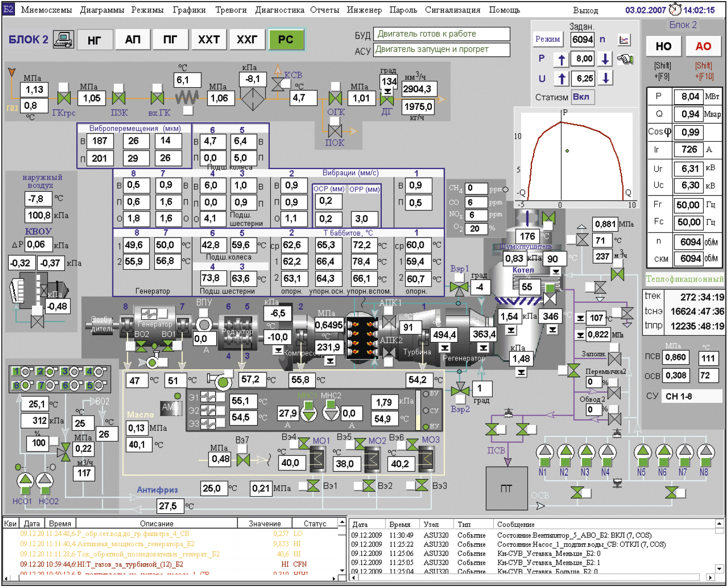The height and width of the screenshot is (588, 728).
Task: Click the trend chart icon next to n setpoint
Action: pyautogui.click(x=624, y=40)
